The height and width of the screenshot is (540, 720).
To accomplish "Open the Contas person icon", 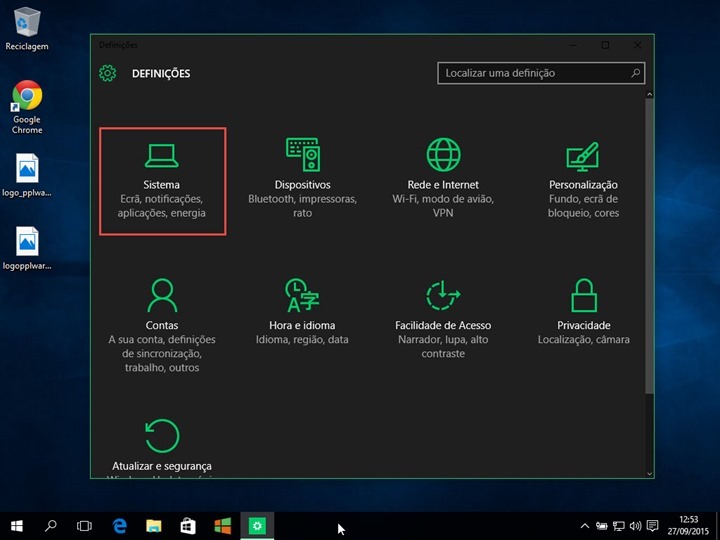I will point(162,295).
